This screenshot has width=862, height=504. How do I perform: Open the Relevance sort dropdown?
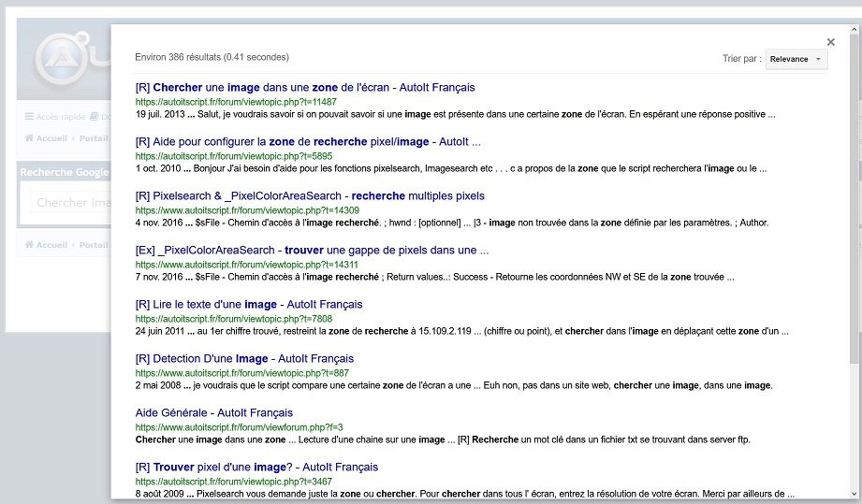pos(796,60)
